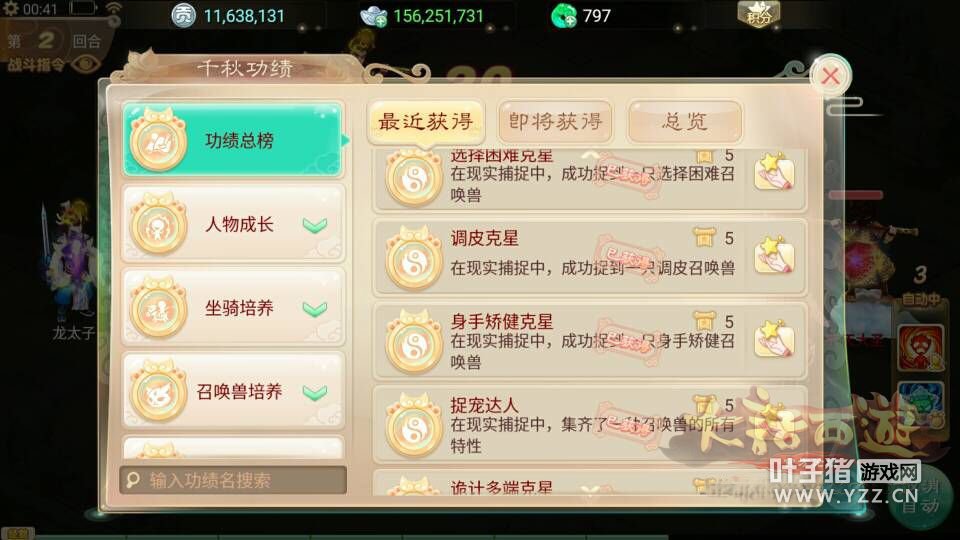Click the share icon for 调皮克星
Screen dimensions: 960x540
pos(774,255)
